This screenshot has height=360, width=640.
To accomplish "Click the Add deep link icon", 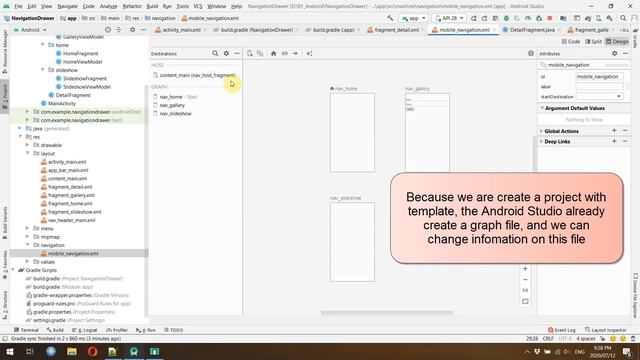I will click(284, 53).
